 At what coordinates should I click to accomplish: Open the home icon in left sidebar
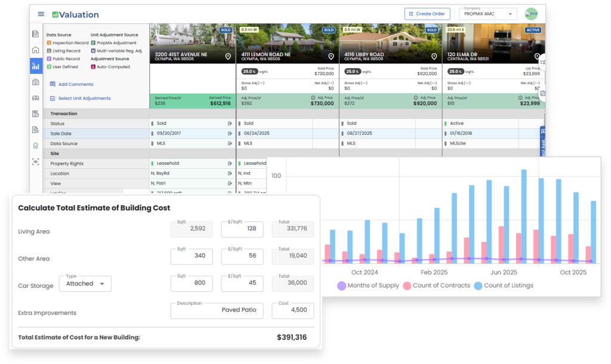[x=36, y=50]
